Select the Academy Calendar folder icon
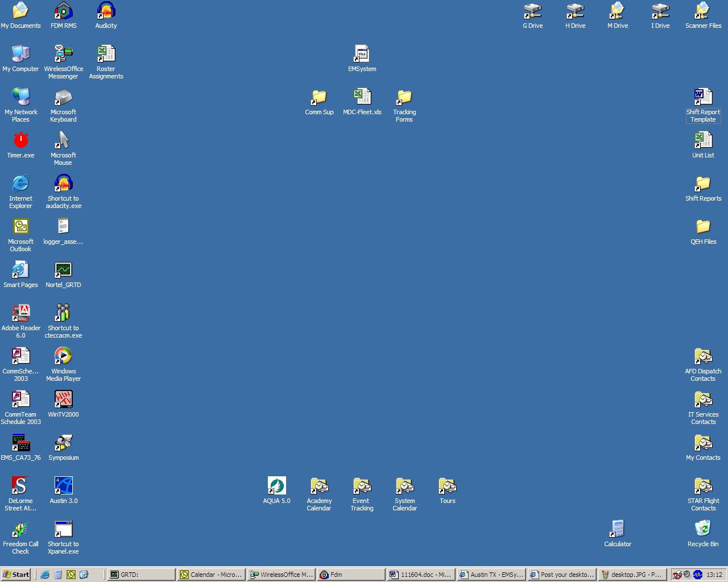The image size is (728, 582). [319, 494]
